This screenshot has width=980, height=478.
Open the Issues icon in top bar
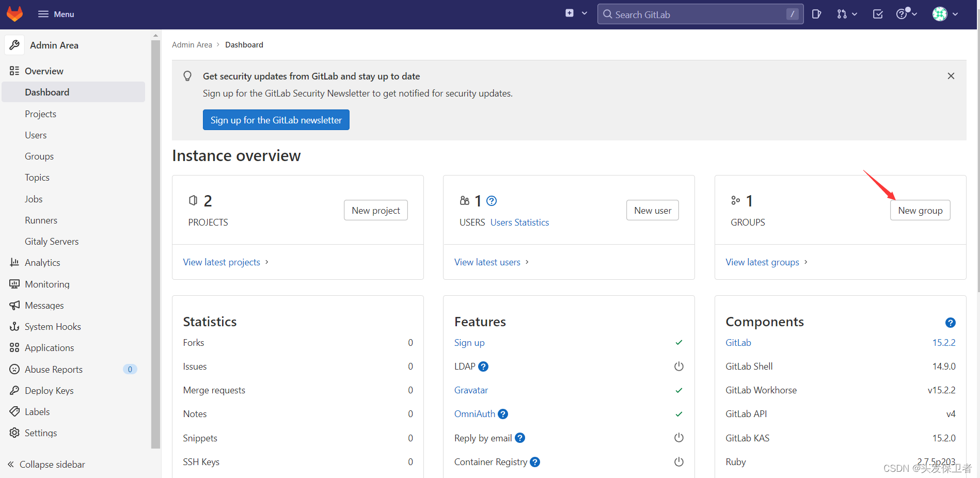816,14
